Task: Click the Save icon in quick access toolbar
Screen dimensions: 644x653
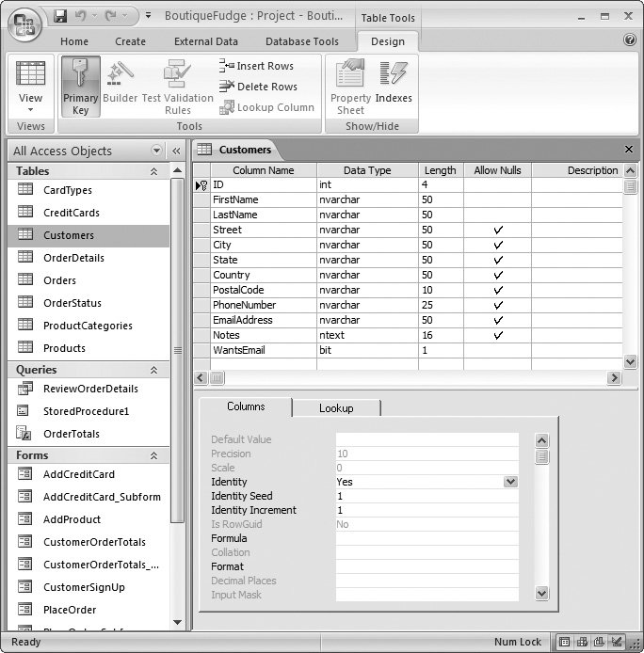Action: click(60, 16)
